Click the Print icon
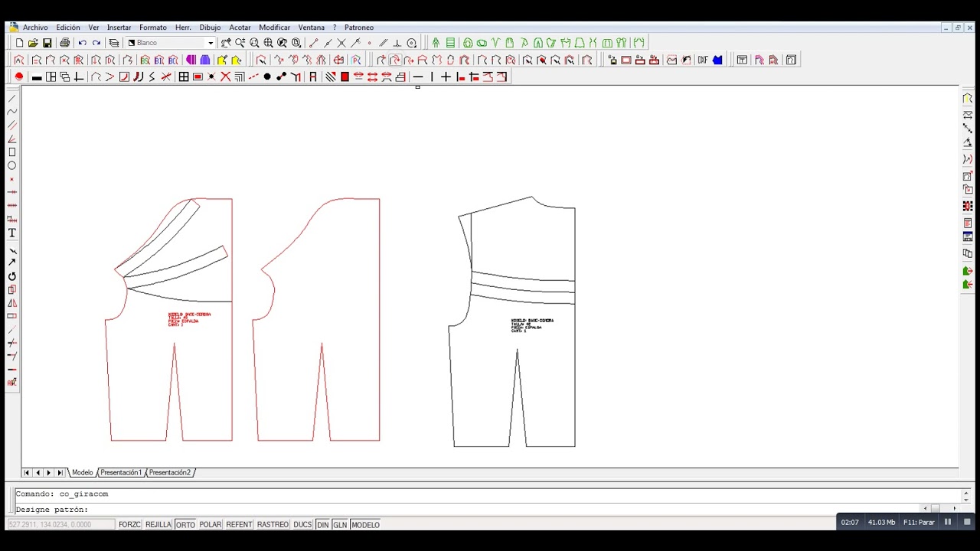Viewport: 980px width, 551px height. pos(65,43)
